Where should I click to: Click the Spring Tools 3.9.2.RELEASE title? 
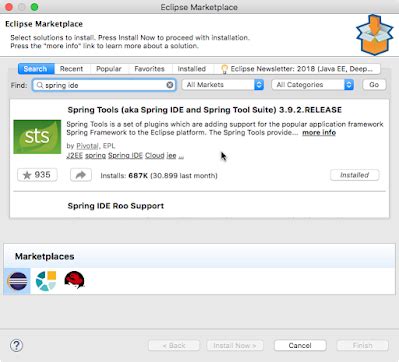tap(205, 110)
